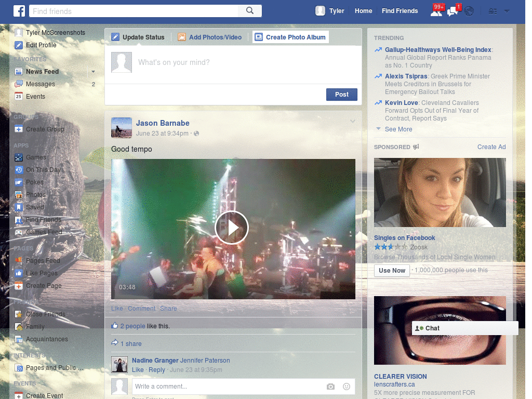This screenshot has width=532, height=399.
Task: View the 1 share link
Action: coord(131,344)
